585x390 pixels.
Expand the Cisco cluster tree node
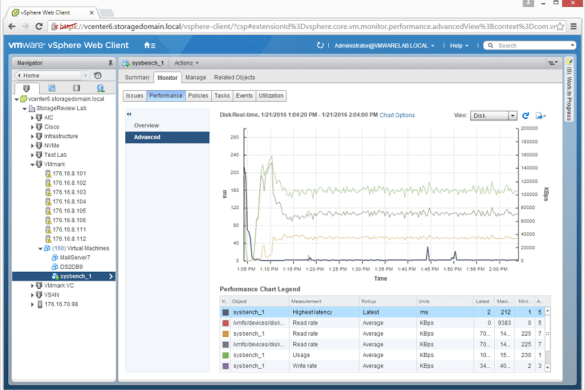pyautogui.click(x=32, y=127)
